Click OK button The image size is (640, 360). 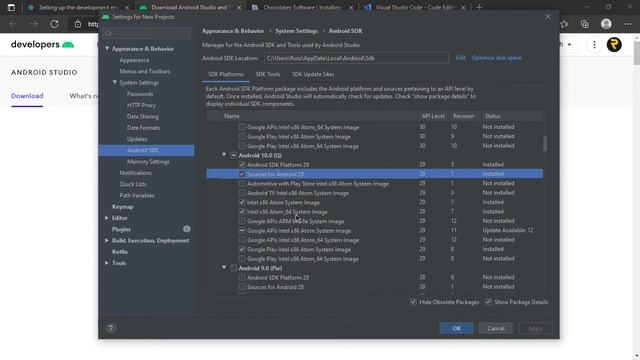[456, 328]
